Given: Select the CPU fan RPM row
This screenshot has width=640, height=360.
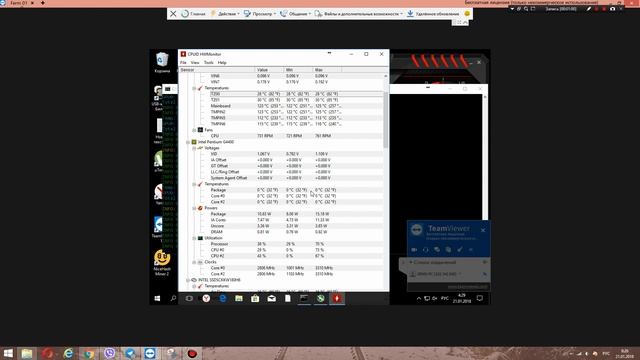Looking at the screenshot, I should coord(282,136).
